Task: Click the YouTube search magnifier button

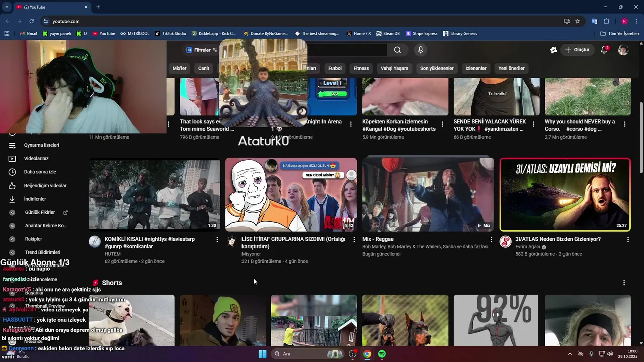Action: (397, 50)
